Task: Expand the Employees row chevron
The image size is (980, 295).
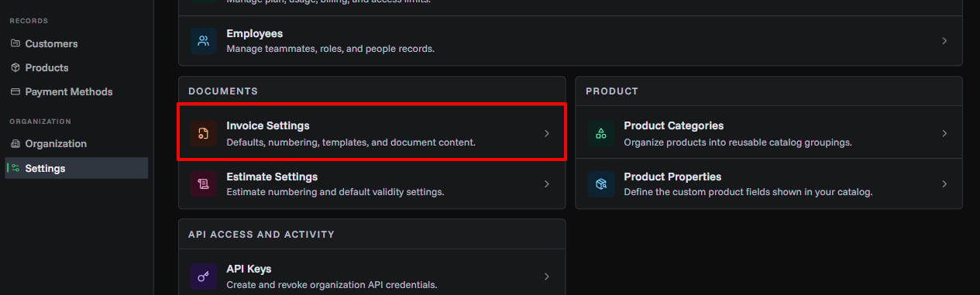Action: click(x=944, y=41)
